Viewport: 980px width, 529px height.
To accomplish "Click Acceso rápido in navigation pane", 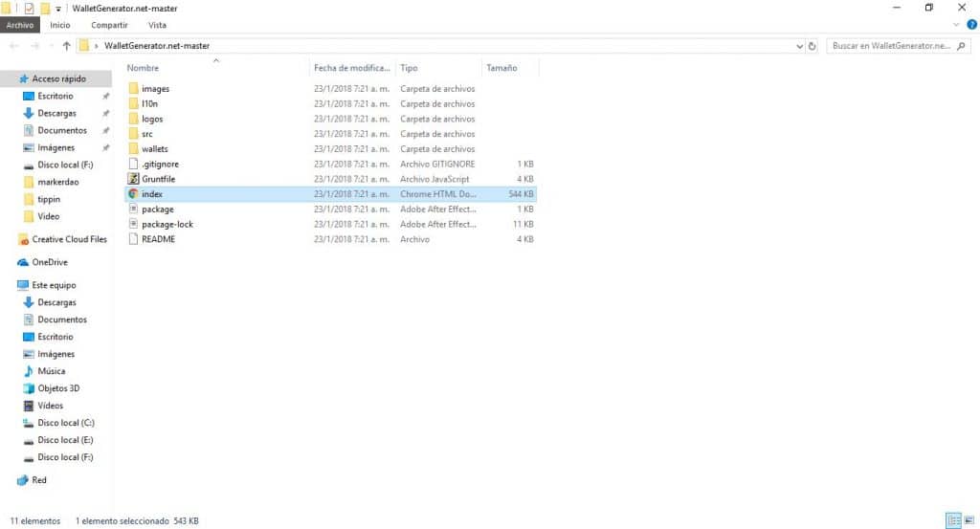I will coord(58,78).
